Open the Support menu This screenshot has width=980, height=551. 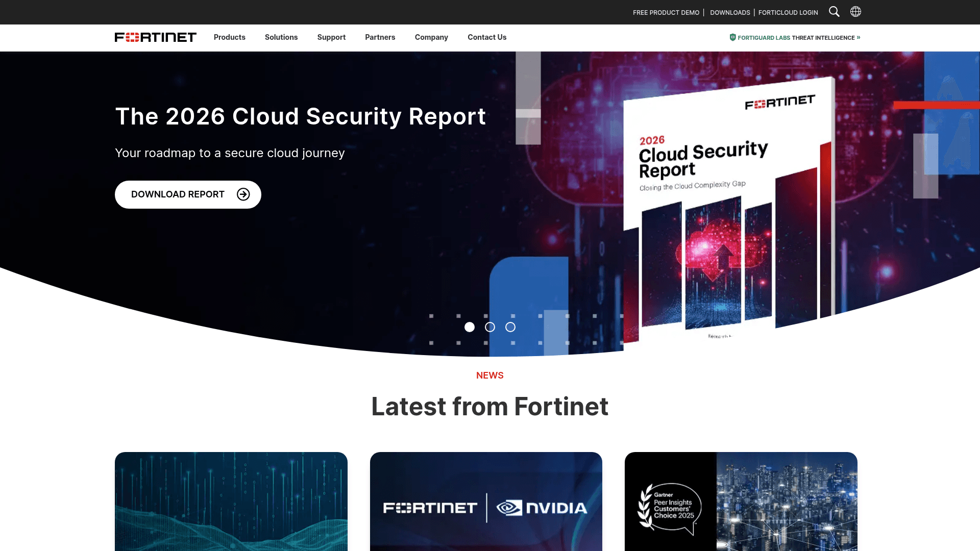(331, 37)
